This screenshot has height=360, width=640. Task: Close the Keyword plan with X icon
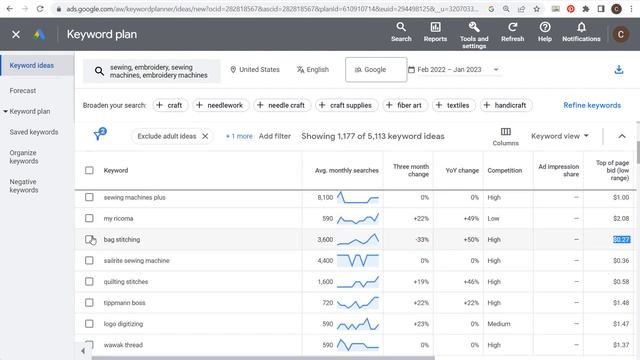16,35
